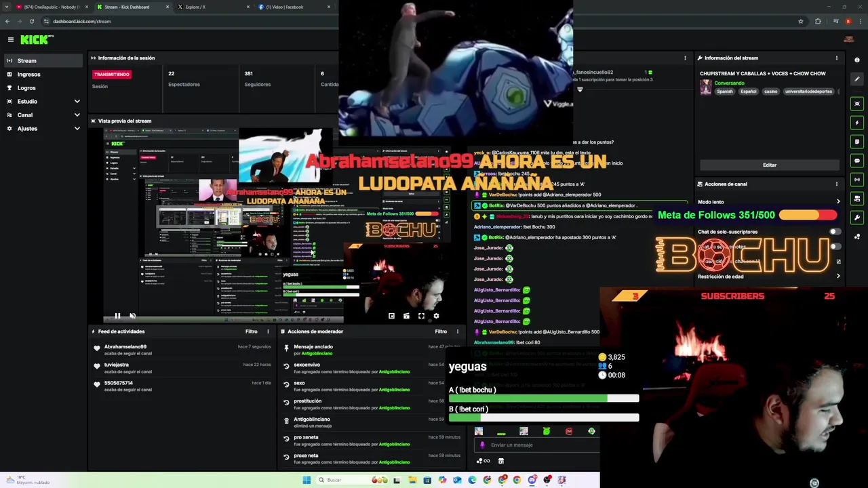Open Windows Start menu
Image resolution: width=868 pixels, height=488 pixels.
point(307,480)
